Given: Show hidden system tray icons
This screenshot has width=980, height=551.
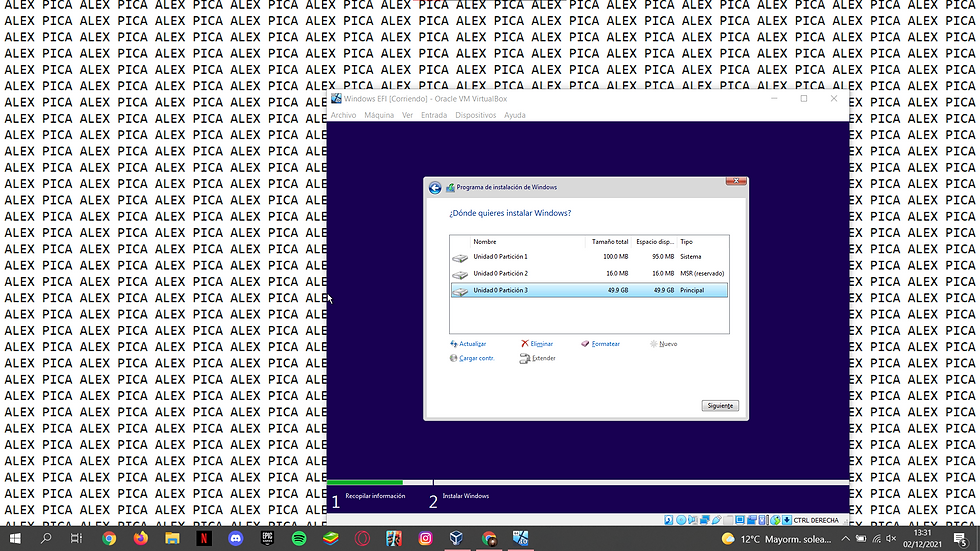Looking at the screenshot, I should click(x=845, y=539).
